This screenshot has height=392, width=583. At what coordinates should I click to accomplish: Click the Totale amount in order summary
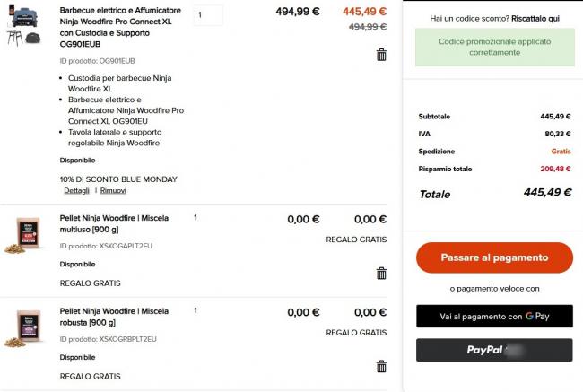[547, 193]
